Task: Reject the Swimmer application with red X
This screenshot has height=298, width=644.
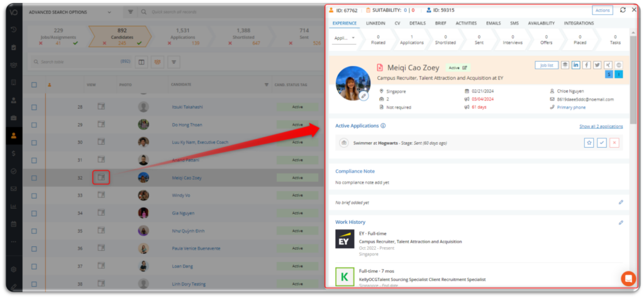Action: coord(614,143)
